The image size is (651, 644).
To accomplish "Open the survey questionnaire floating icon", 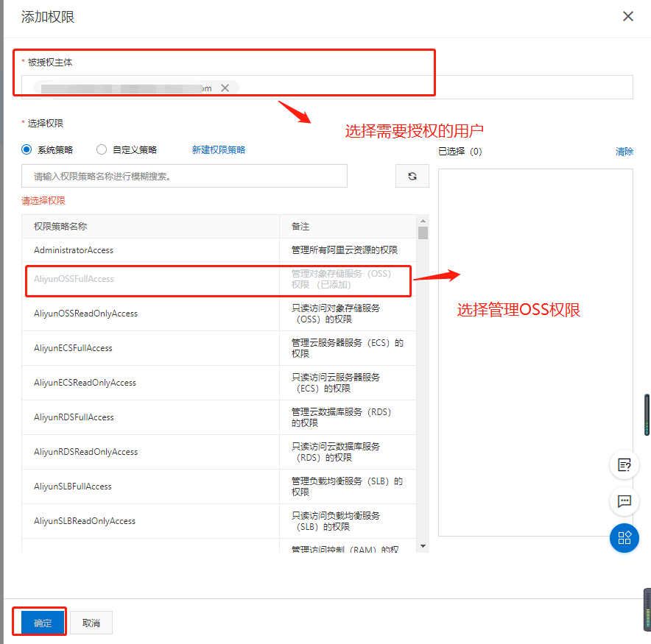I will pyautogui.click(x=624, y=465).
